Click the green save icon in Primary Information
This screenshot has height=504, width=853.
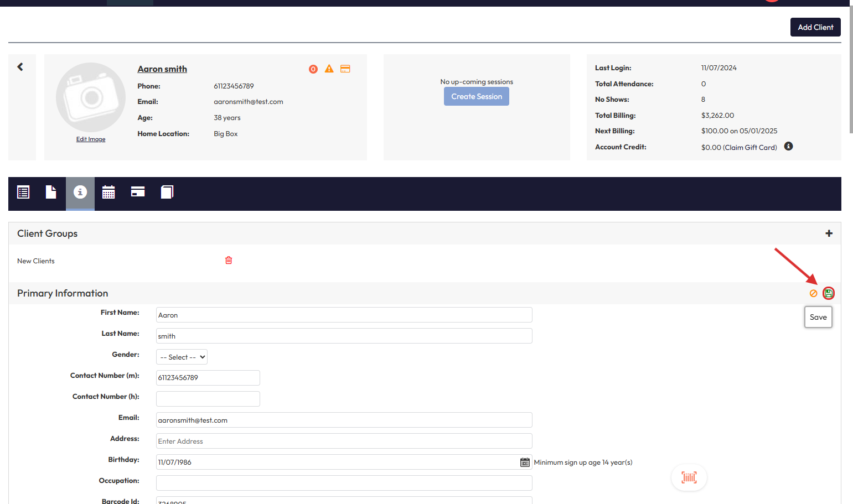tap(828, 293)
